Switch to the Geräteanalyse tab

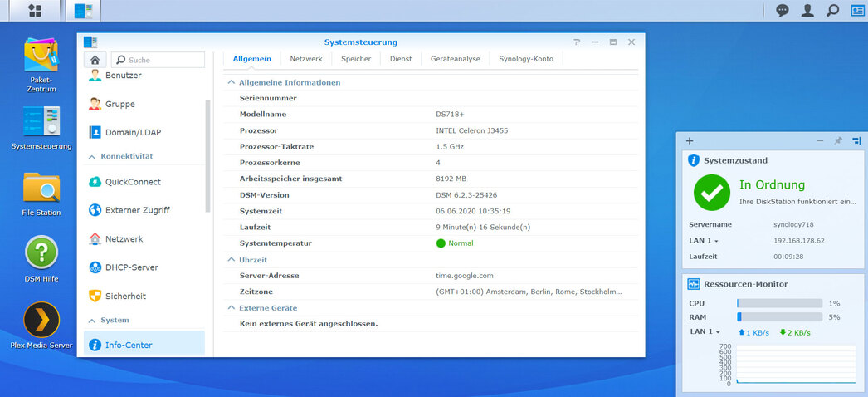[x=455, y=59]
